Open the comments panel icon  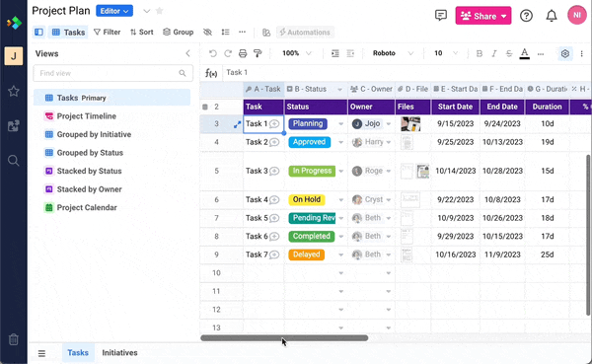point(441,16)
